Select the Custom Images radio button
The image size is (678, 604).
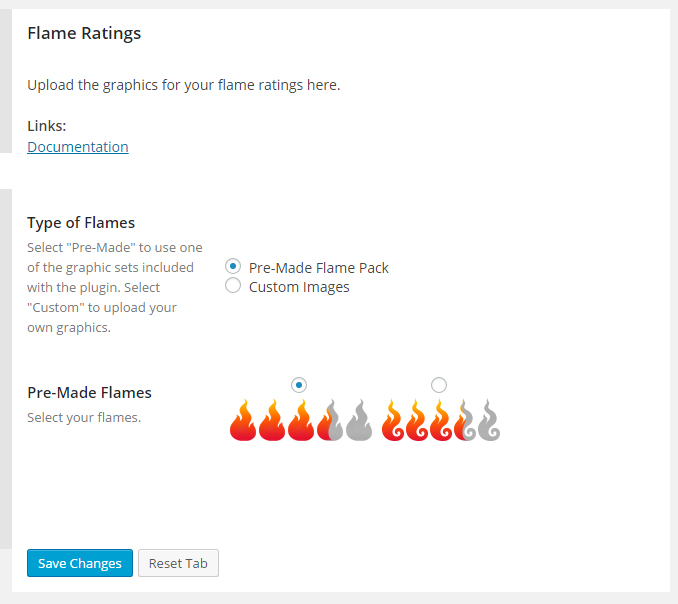click(x=233, y=286)
